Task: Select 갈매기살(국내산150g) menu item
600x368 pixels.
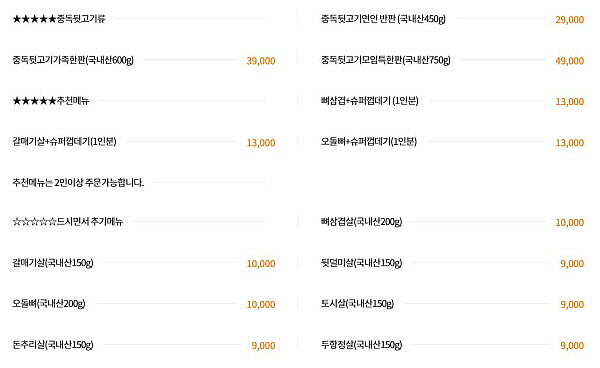Action: pyautogui.click(x=53, y=263)
